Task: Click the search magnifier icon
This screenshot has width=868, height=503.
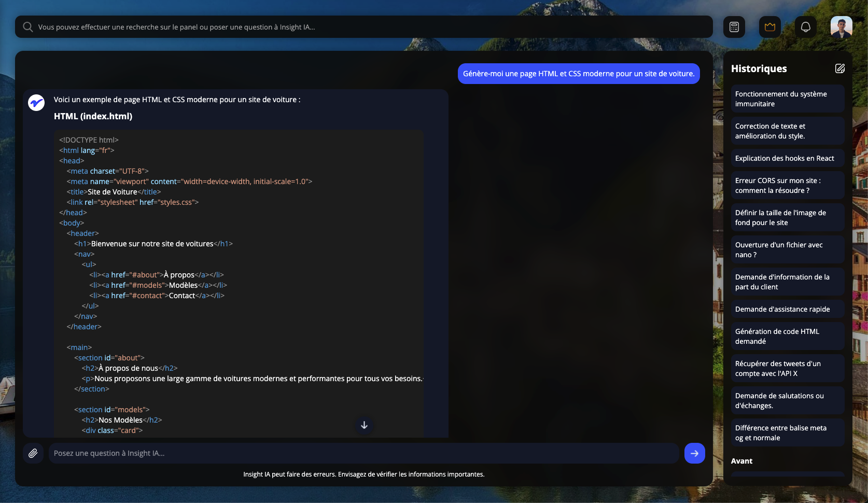Action: [x=28, y=27]
